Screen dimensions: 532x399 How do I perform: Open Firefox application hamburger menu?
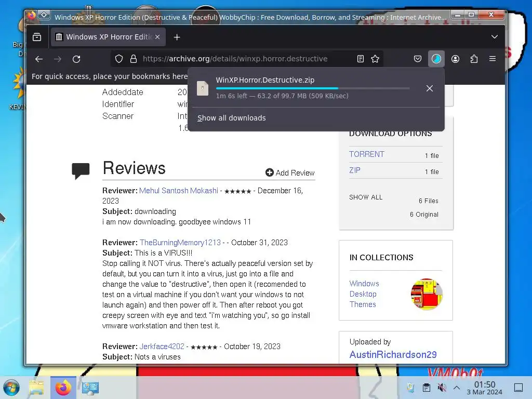493,59
